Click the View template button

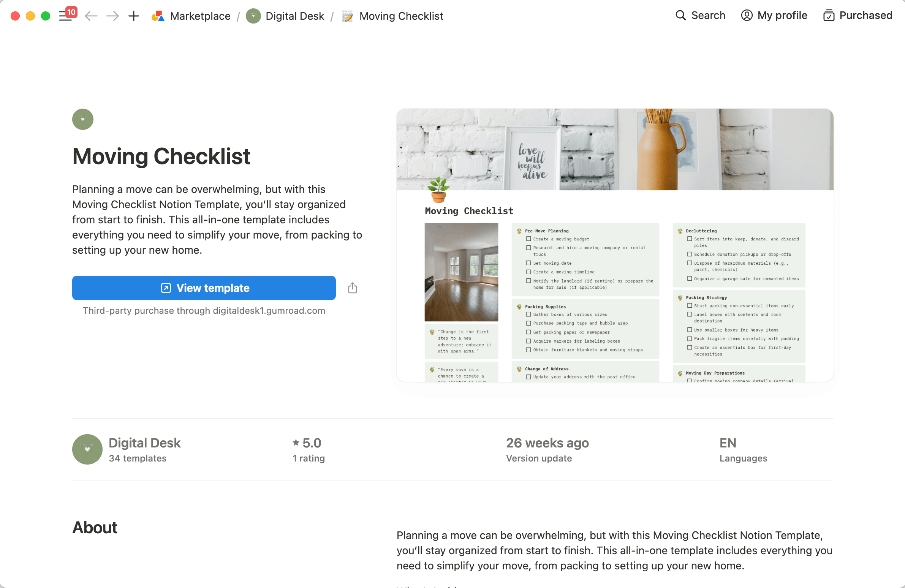pos(204,288)
